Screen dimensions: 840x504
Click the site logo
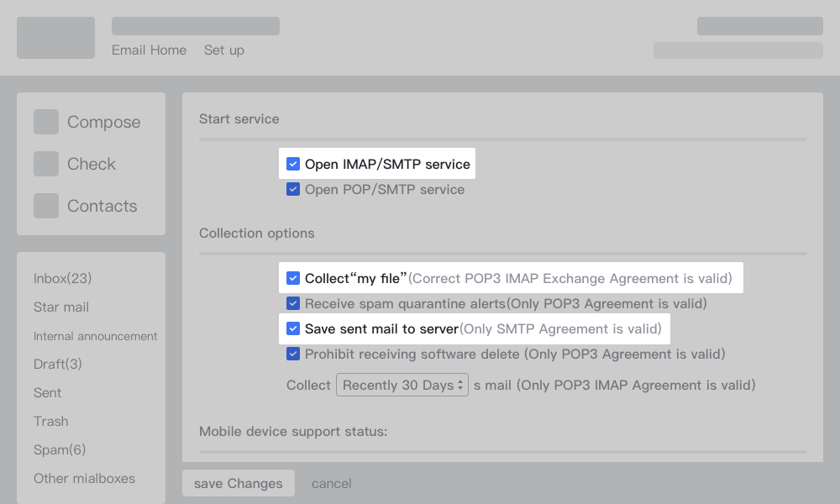tap(55, 37)
